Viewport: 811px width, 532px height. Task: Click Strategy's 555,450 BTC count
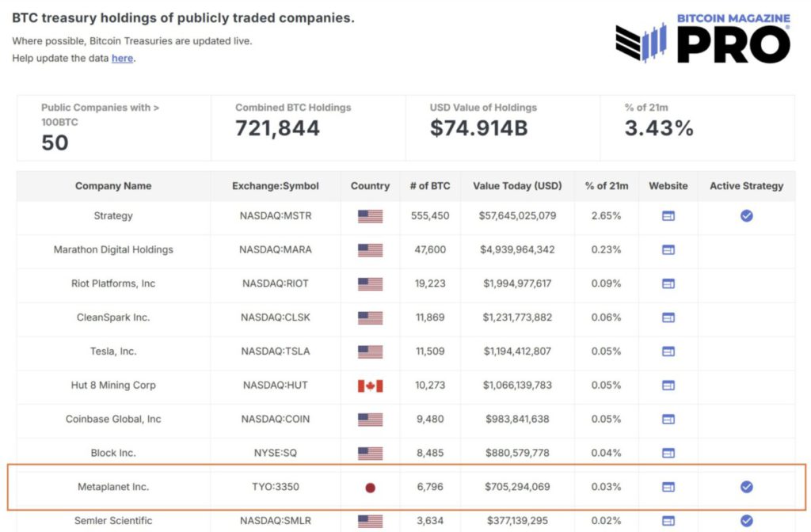pos(430,215)
